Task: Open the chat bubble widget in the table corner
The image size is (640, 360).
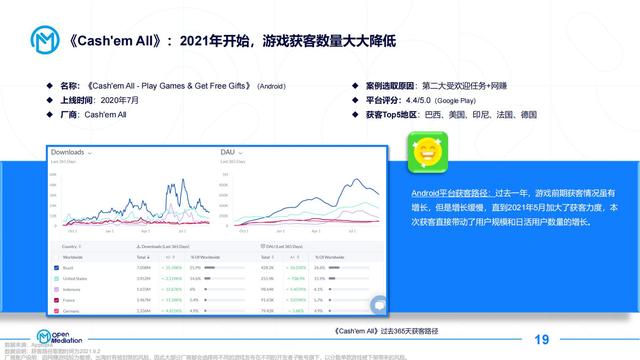Action: [x=378, y=304]
